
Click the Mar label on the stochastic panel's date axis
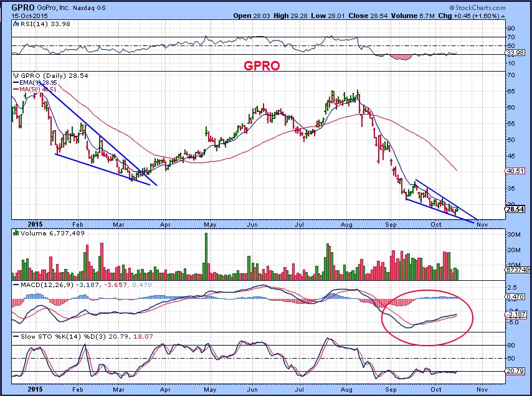click(x=118, y=390)
